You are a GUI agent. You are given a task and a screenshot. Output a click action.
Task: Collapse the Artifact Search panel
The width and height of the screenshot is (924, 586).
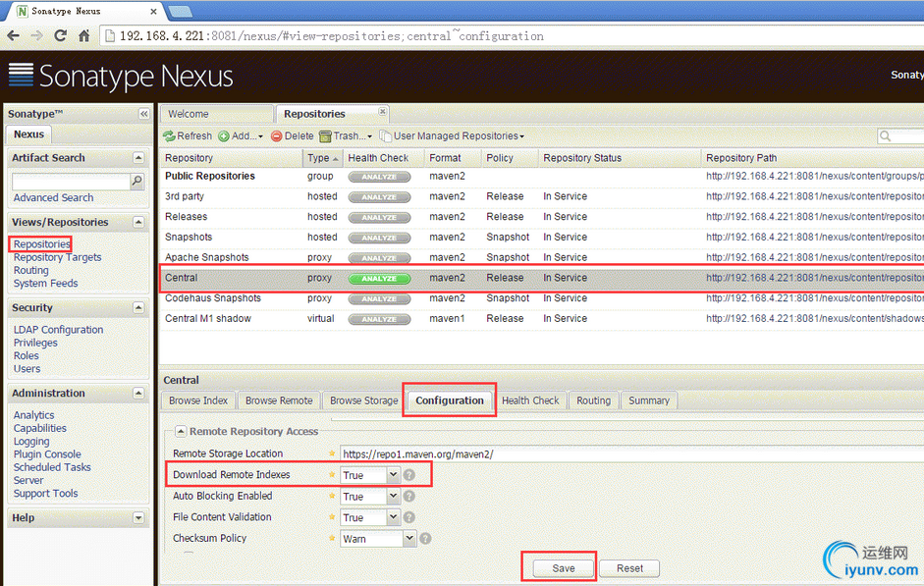pos(137,157)
